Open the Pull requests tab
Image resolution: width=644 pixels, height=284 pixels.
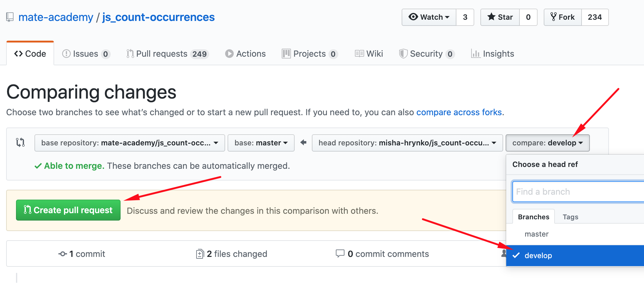pos(168,54)
